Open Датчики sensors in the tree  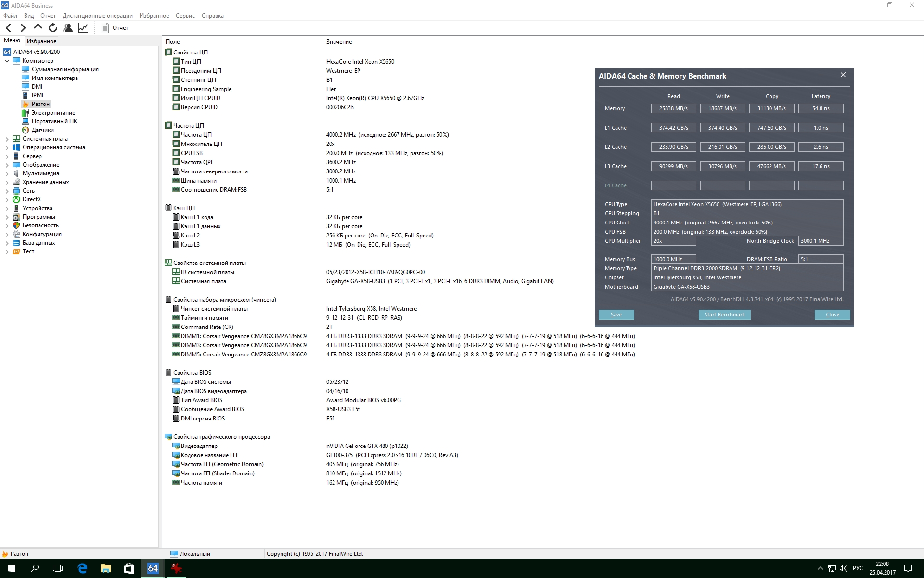[x=42, y=130]
